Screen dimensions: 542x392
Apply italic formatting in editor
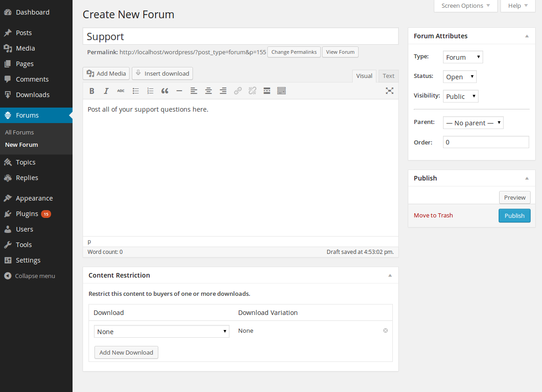pos(106,91)
